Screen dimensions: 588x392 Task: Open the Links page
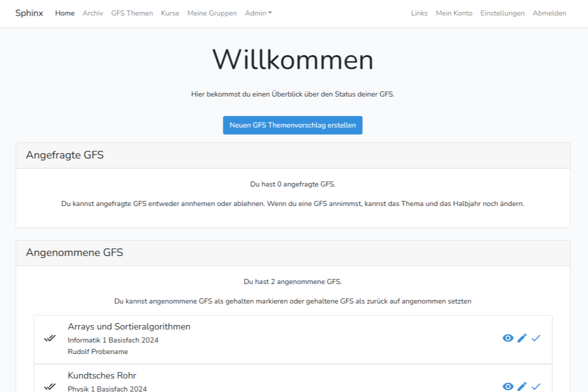pyautogui.click(x=419, y=13)
